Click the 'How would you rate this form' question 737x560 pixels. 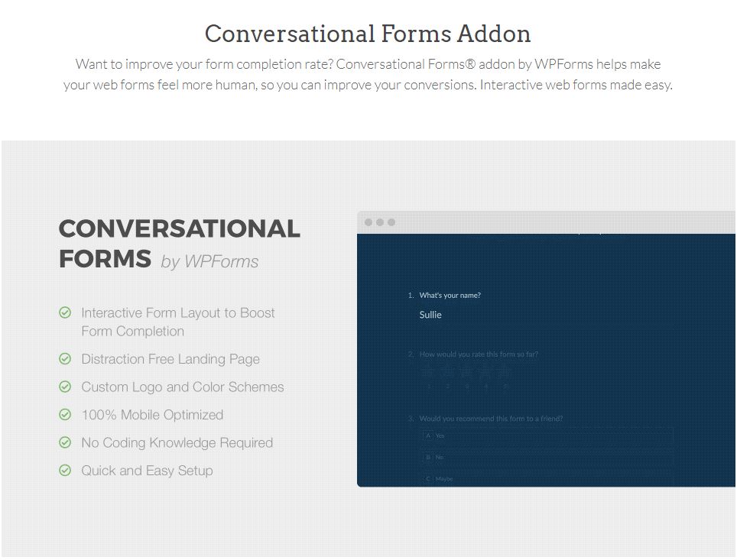[479, 354]
